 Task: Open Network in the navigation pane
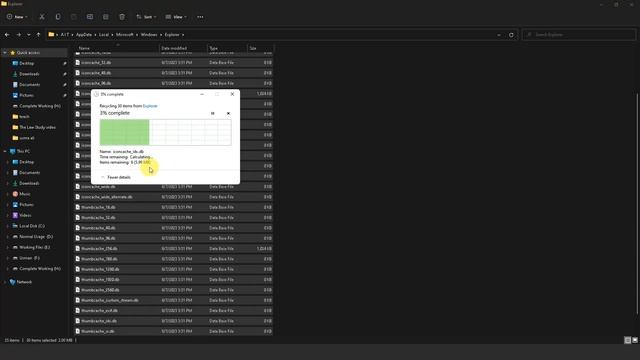pos(24,282)
